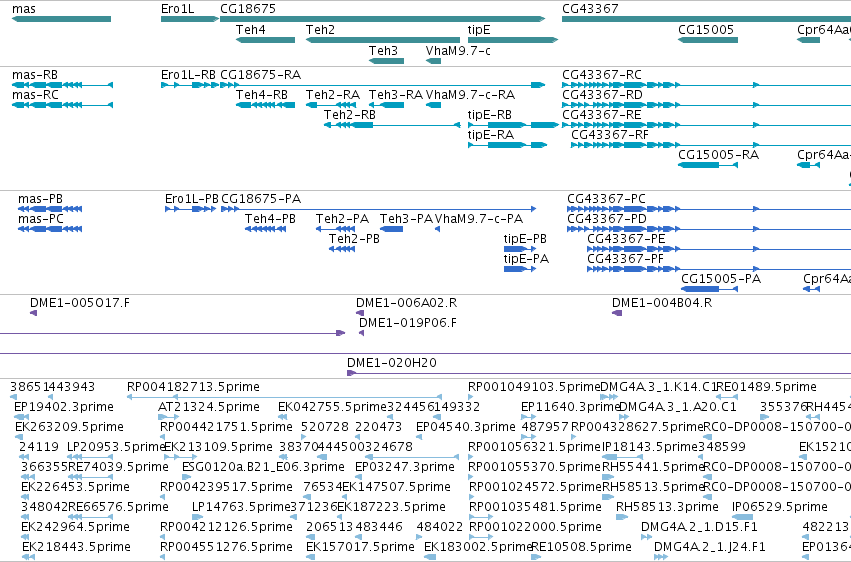Select transcript "mas-RB"
851x562 pixels.
pyautogui.click(x=35, y=75)
